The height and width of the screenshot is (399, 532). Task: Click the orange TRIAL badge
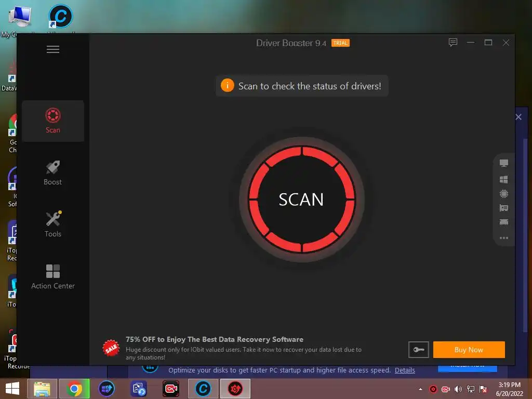point(340,43)
